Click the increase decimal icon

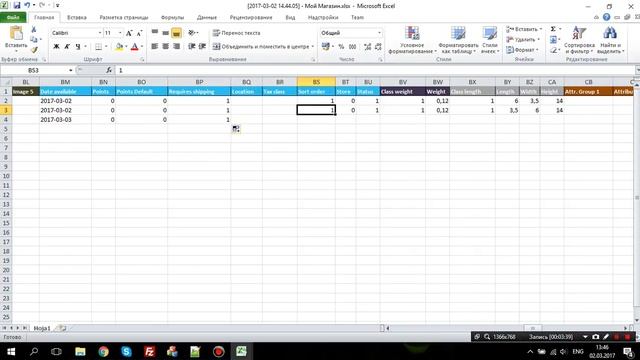367,47
